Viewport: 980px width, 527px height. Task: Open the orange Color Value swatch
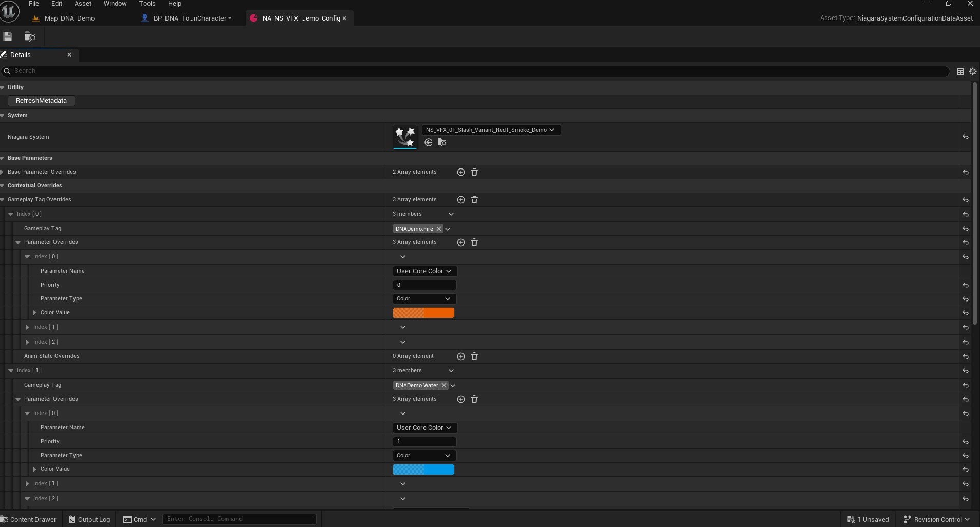coord(423,313)
